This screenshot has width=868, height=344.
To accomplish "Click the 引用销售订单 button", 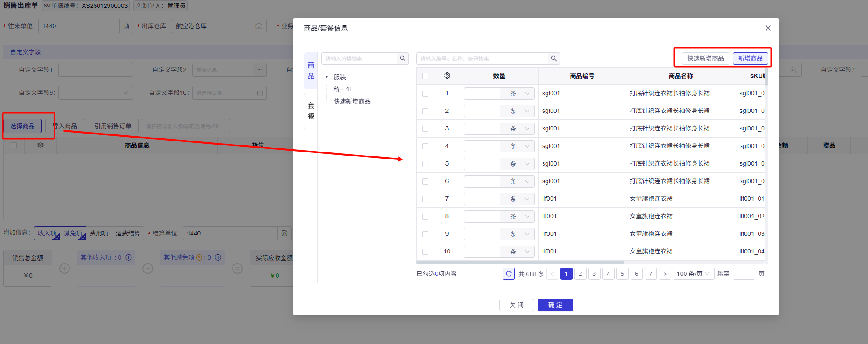I will click(x=113, y=126).
